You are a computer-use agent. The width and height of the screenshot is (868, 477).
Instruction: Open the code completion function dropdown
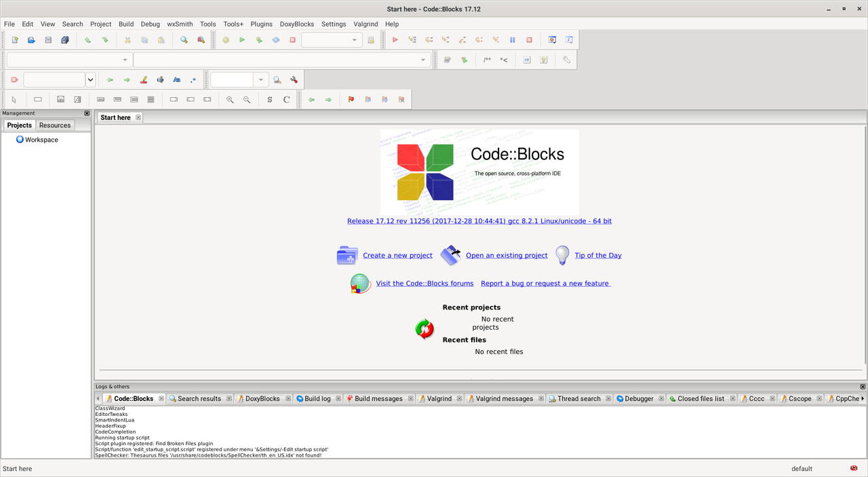click(423, 60)
